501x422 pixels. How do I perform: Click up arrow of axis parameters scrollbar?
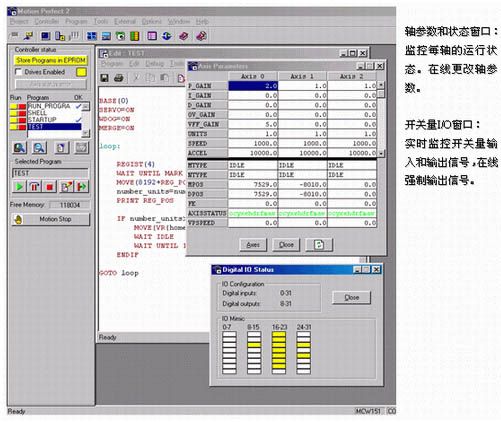pyautogui.click(x=381, y=85)
